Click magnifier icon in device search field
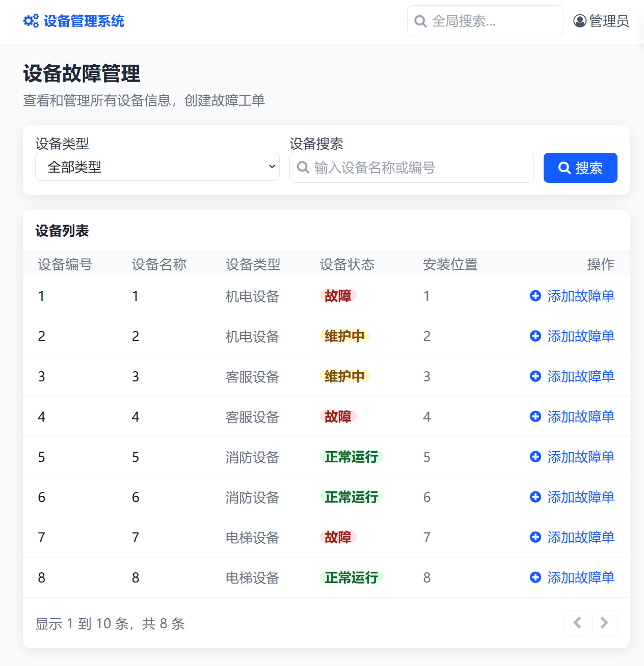This screenshot has width=644, height=666. 303,168
